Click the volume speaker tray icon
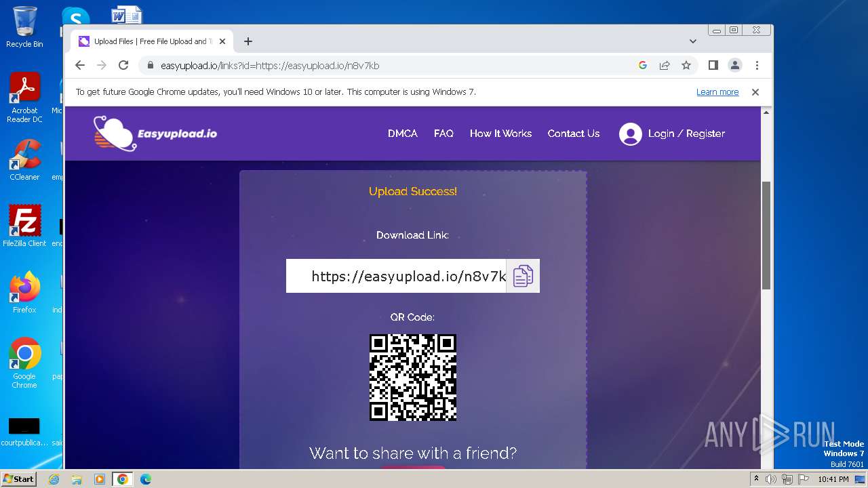 tap(771, 479)
